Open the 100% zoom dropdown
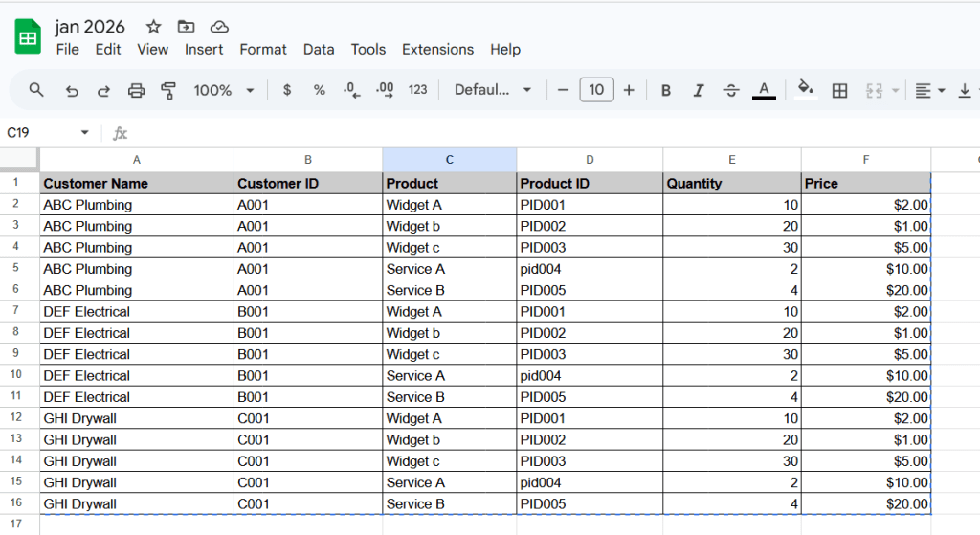Screen dimensions: 980x535 click(x=223, y=90)
